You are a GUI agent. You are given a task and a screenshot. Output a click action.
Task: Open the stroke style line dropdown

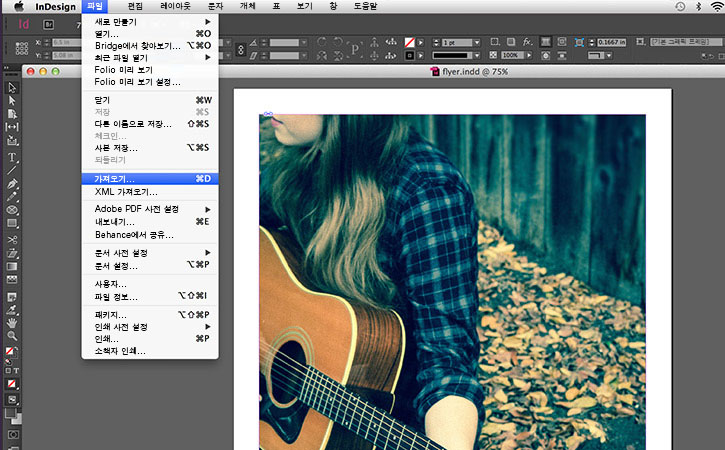tap(477, 55)
